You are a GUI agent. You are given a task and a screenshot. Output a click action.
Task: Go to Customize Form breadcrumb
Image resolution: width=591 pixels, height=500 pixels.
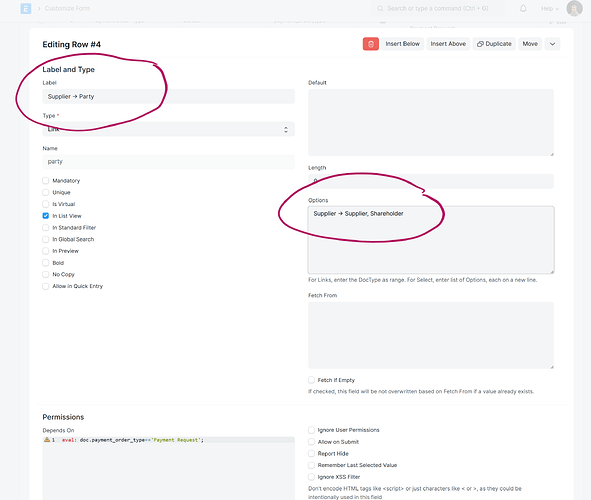[67, 8]
